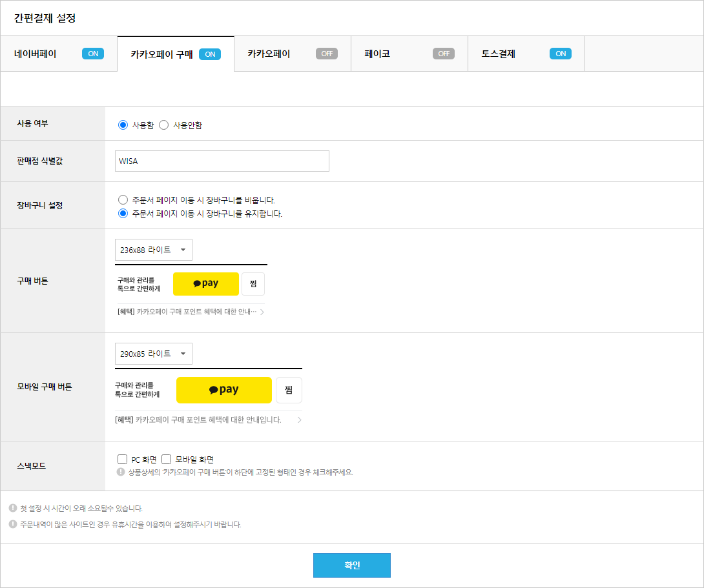The image size is (704, 588).
Task: Open the truncated [혜택] 카카오페이 구매 포인트 link
Action: 187,312
